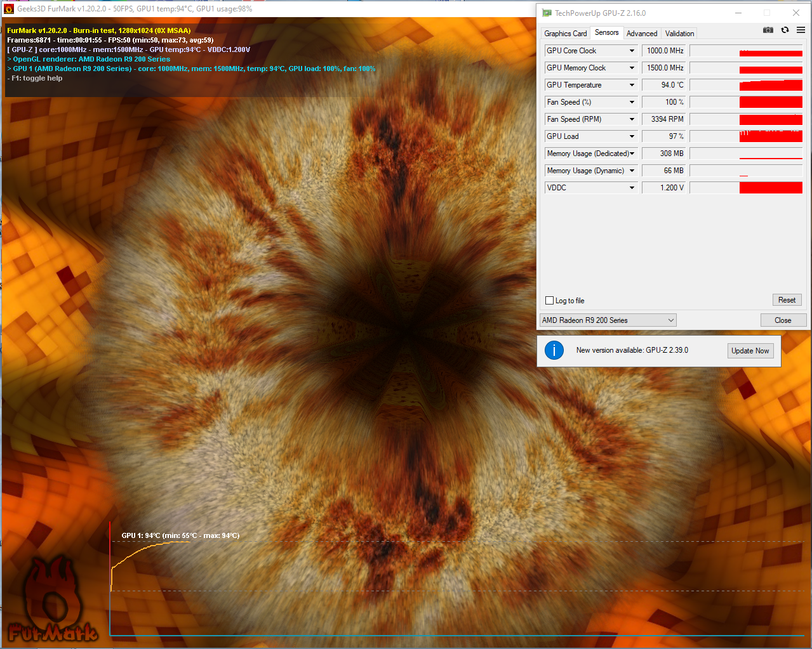Click the 'OpenGL renderer: AMD Radeon R9 200 Series' line

(89, 59)
